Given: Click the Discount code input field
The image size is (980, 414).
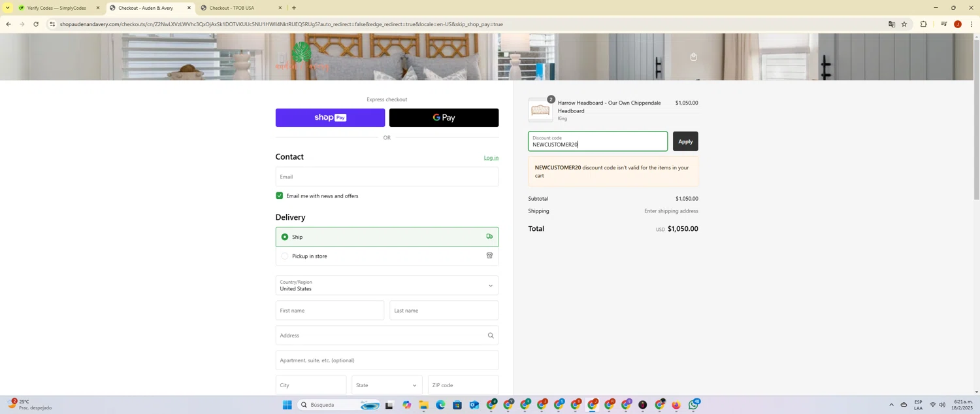Looking at the screenshot, I should coord(598,141).
